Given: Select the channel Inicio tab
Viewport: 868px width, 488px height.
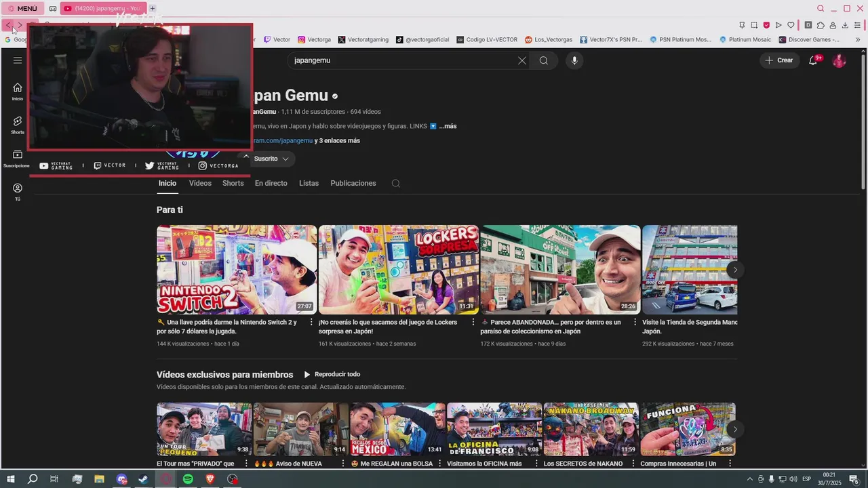Looking at the screenshot, I should click(167, 183).
